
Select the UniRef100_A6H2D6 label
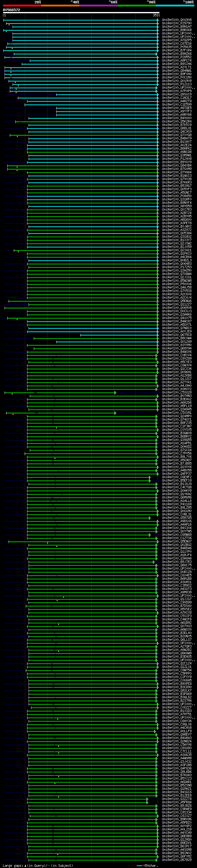176,403
